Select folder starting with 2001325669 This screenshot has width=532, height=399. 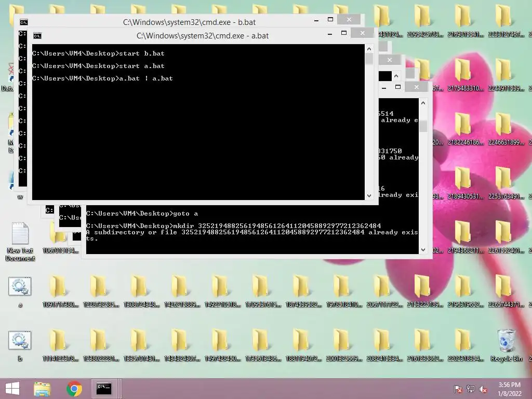pos(344,345)
